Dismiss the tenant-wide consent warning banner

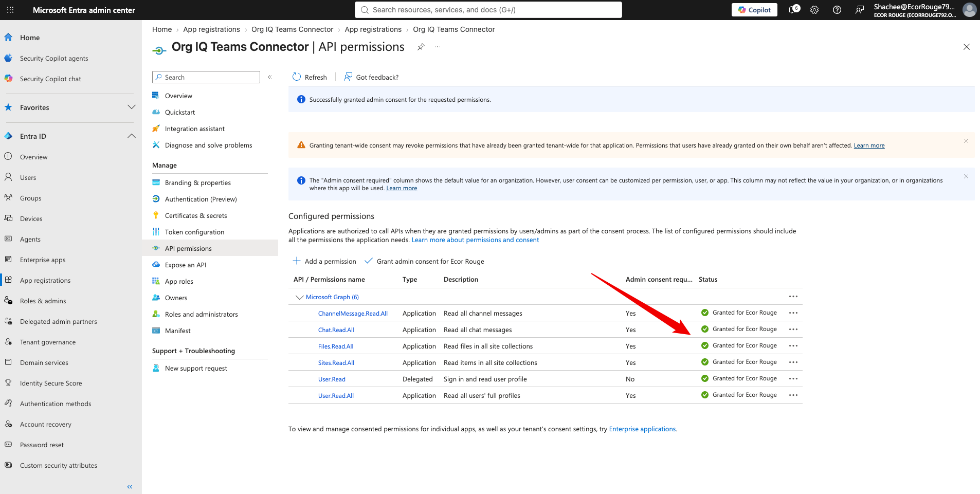pyautogui.click(x=966, y=141)
